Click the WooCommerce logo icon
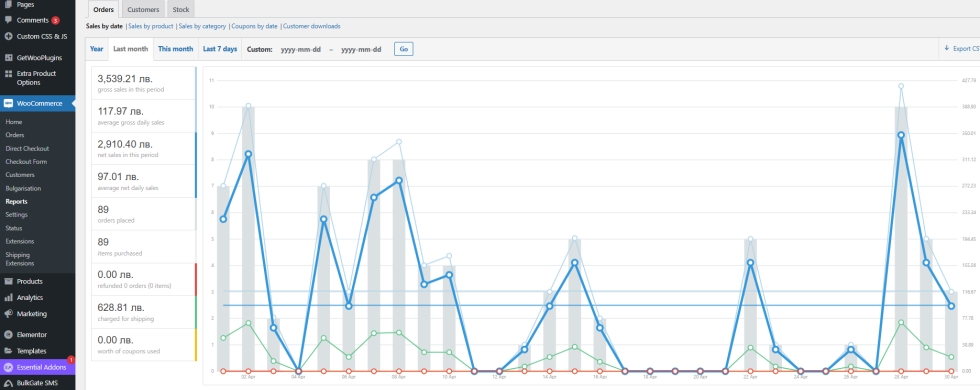980x390 pixels. pyautogui.click(x=8, y=103)
